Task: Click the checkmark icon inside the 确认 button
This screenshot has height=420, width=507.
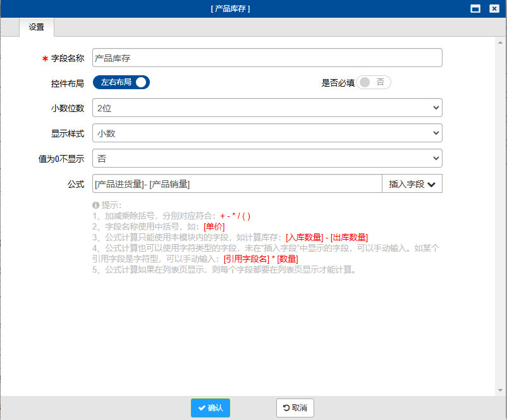Action: coord(200,408)
